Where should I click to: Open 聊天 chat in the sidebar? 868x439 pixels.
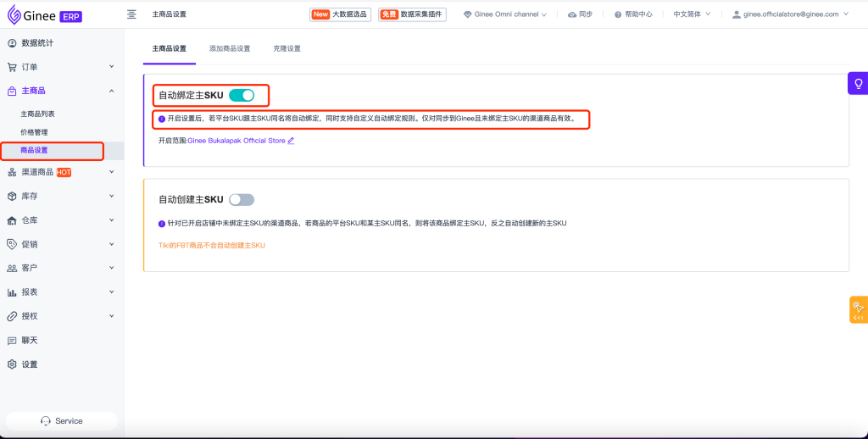pos(30,340)
